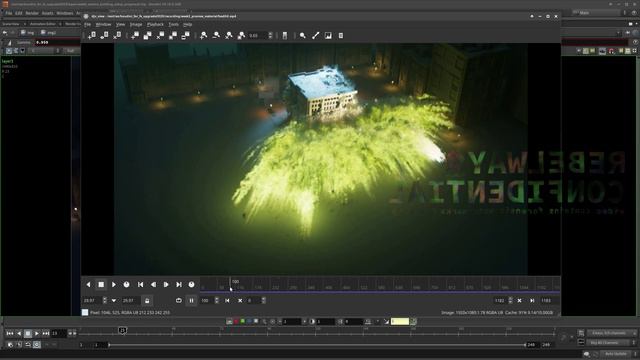
Task: Click the full screen icon in djv_view toolbar
Action: coord(186,36)
